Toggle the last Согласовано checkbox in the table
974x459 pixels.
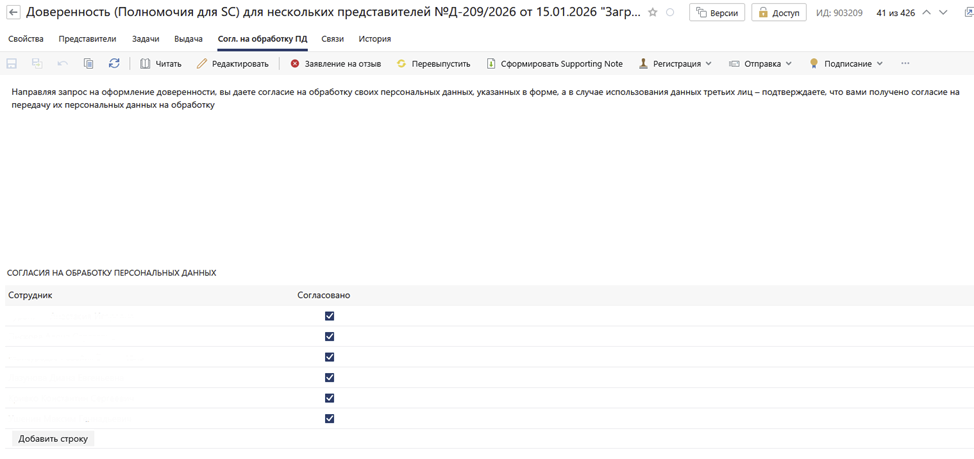pos(329,419)
